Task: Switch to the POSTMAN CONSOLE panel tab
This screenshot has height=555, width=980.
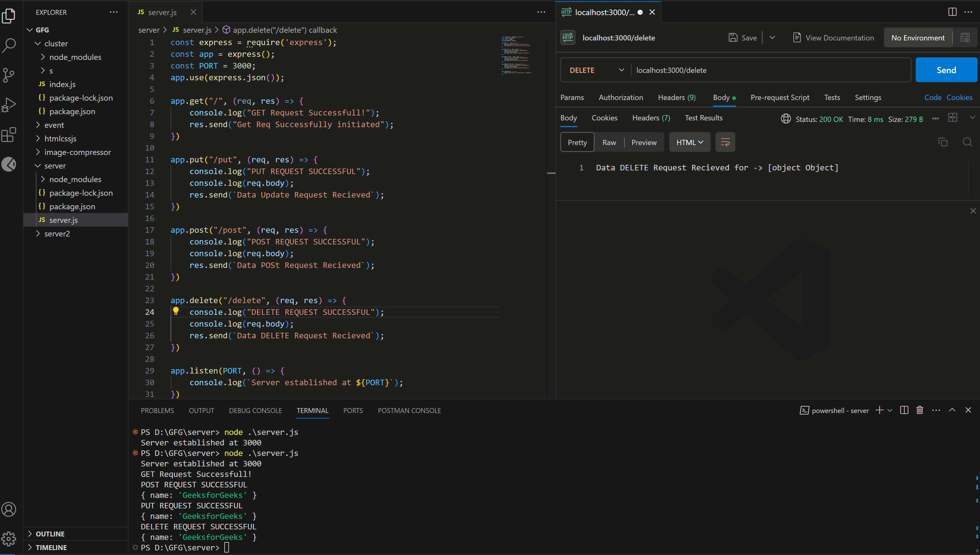Action: pyautogui.click(x=409, y=411)
